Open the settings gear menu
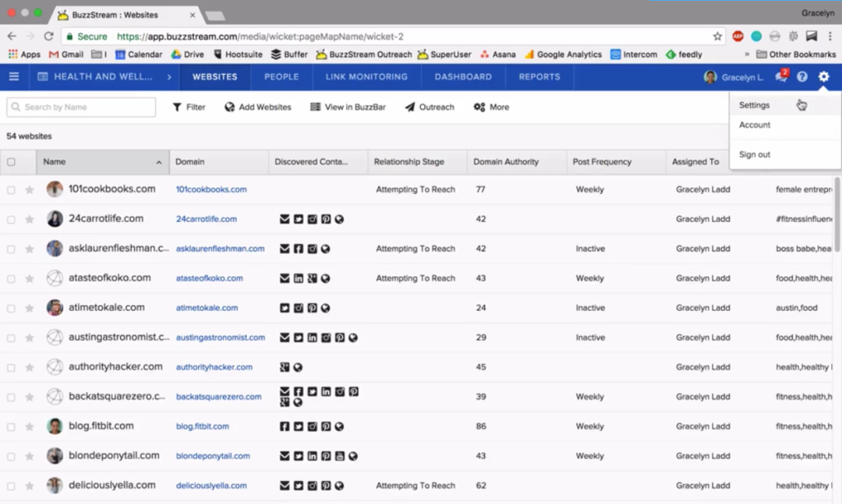Screen dimensions: 842x504 click(823, 76)
